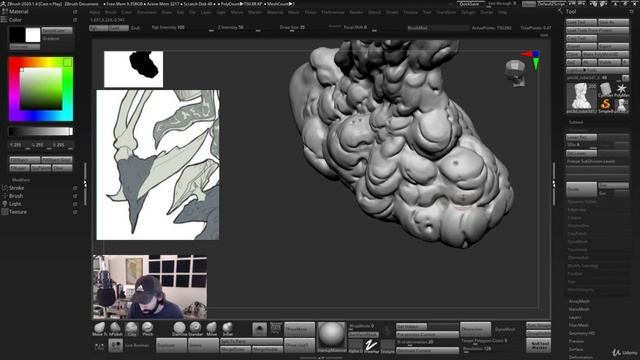
Task: Select the Move Topological brush icon
Action: point(99,328)
